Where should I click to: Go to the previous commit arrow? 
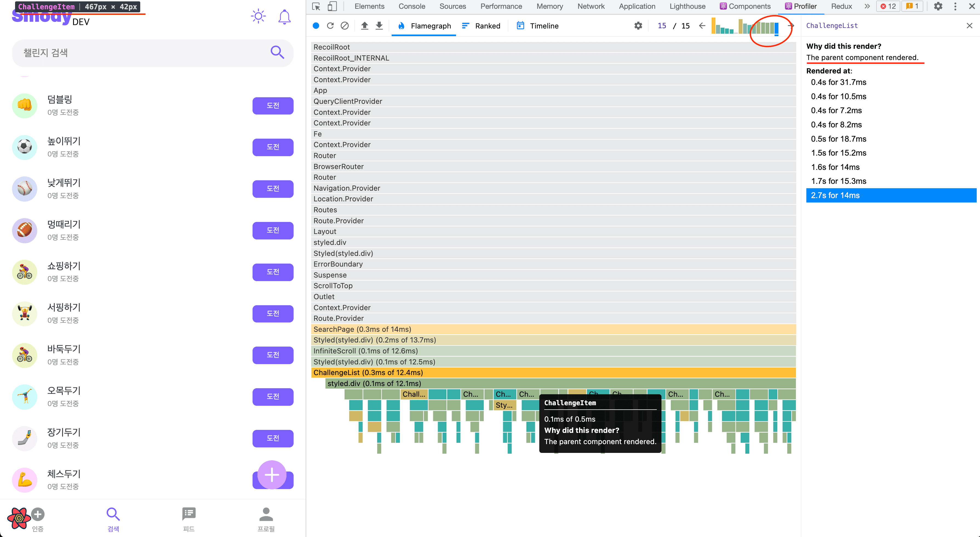[702, 25]
